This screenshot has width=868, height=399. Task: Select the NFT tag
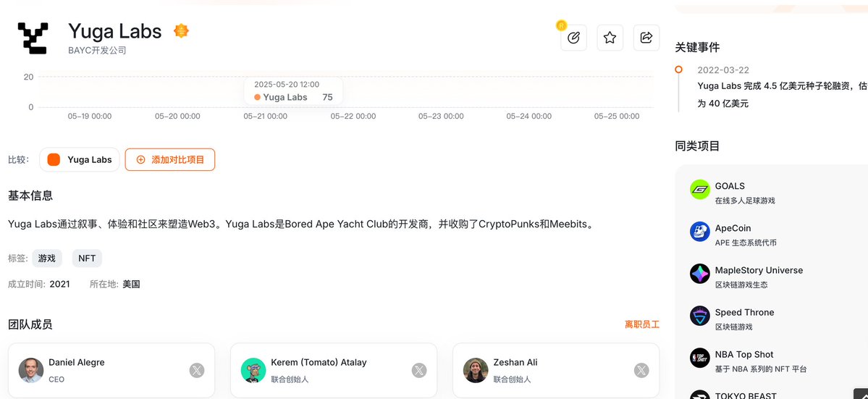tap(87, 259)
